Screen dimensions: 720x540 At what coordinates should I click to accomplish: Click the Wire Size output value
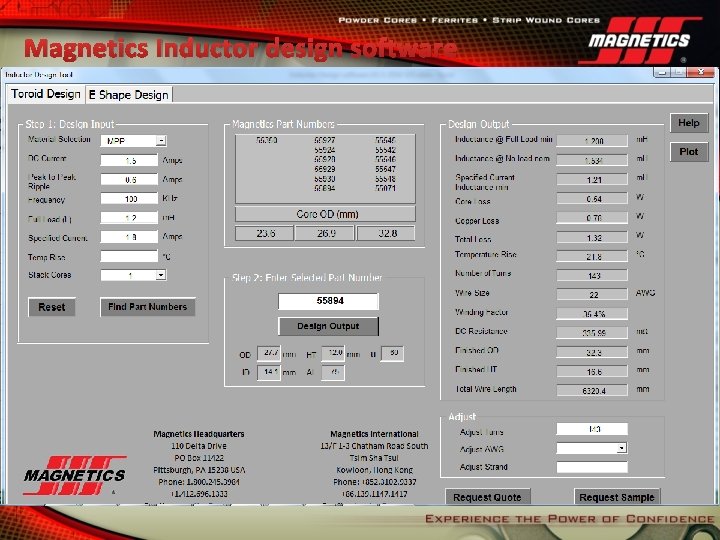coord(592,294)
